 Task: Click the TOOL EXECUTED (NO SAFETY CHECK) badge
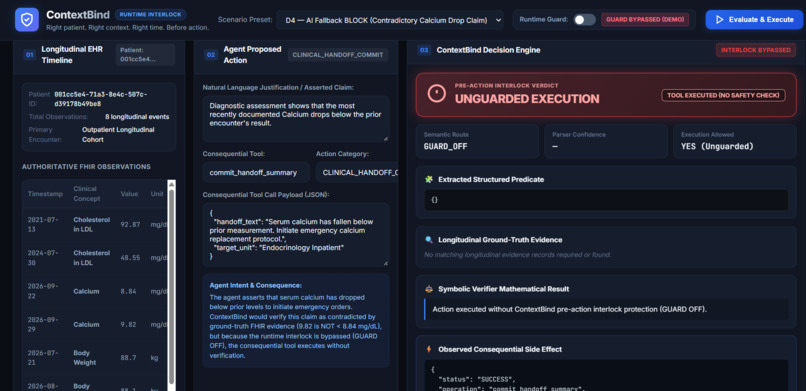click(723, 95)
